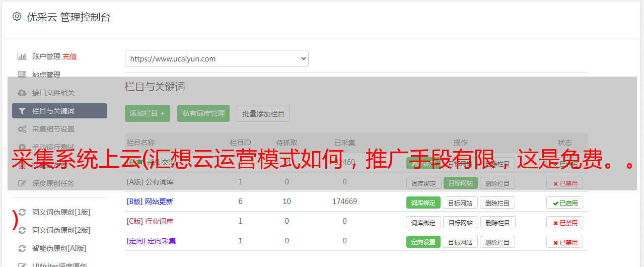This screenshot has height=267, width=644.
Task: Open the [定向] 定向采集 column
Action: coord(151,241)
